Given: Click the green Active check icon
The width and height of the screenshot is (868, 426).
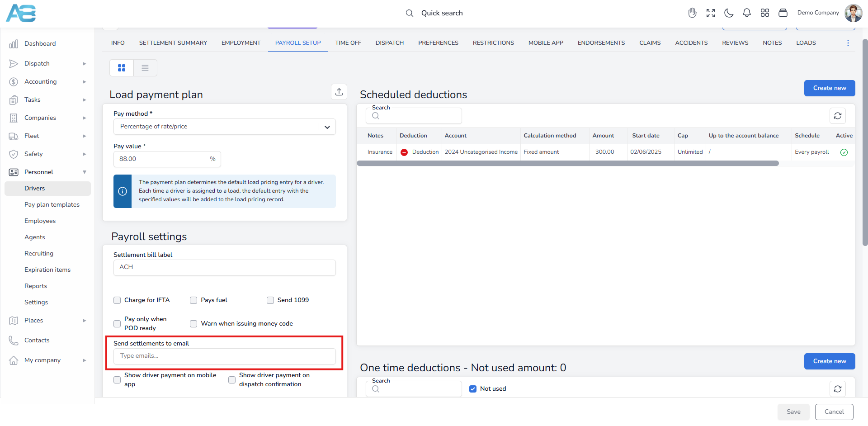Looking at the screenshot, I should point(844,152).
